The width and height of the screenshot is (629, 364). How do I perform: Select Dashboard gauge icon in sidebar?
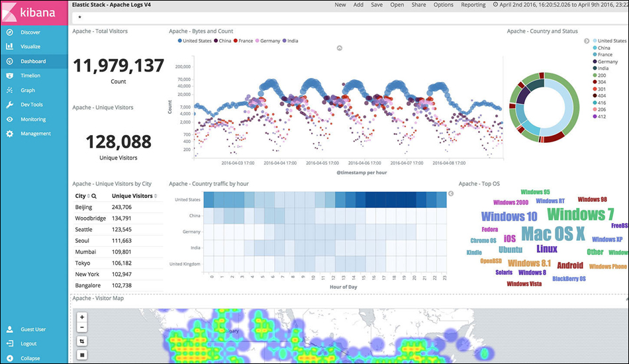tap(10, 62)
